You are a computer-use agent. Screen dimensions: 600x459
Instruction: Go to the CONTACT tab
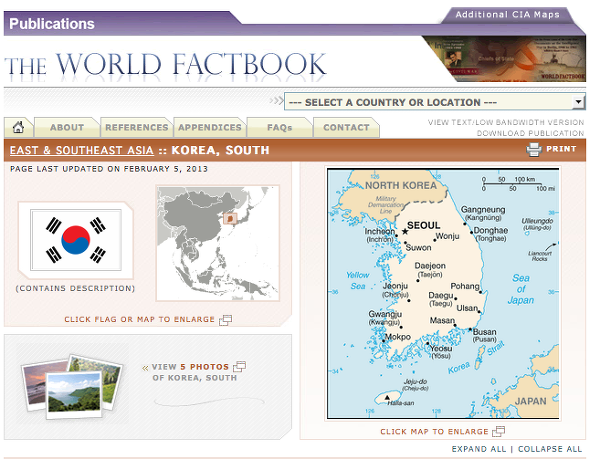tap(346, 127)
